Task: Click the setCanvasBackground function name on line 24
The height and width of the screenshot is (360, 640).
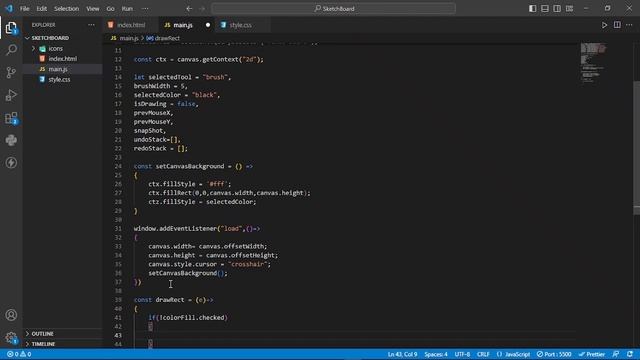Action: pyautogui.click(x=190, y=167)
